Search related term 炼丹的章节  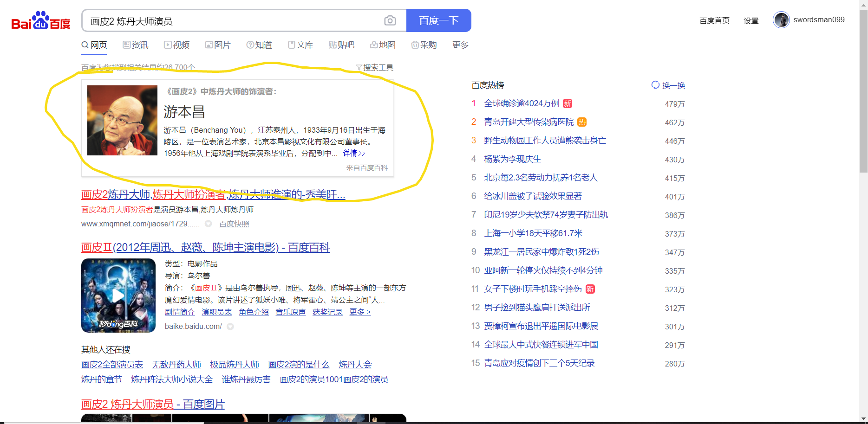[102, 379]
